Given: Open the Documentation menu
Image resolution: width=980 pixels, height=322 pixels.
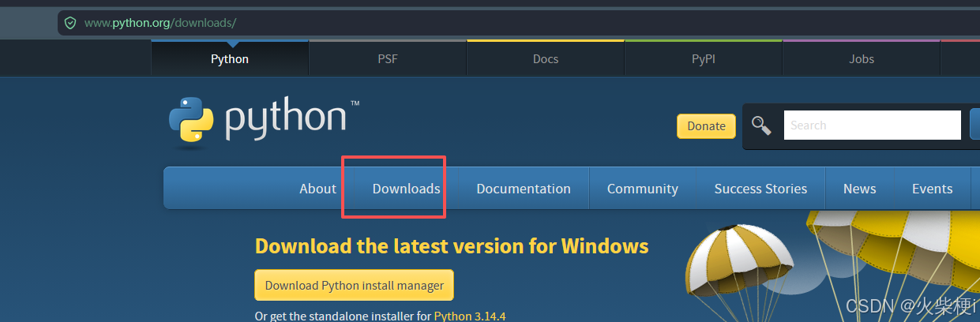Looking at the screenshot, I should (x=524, y=189).
